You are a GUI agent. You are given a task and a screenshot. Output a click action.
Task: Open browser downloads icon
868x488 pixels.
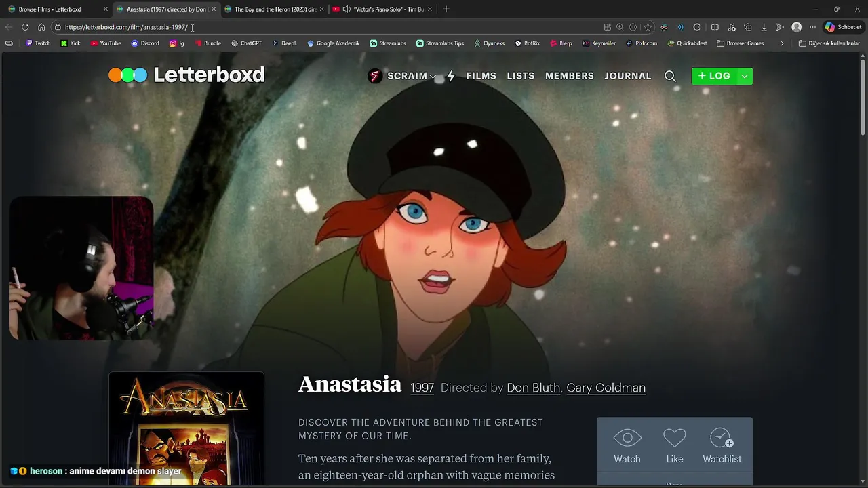[764, 27]
